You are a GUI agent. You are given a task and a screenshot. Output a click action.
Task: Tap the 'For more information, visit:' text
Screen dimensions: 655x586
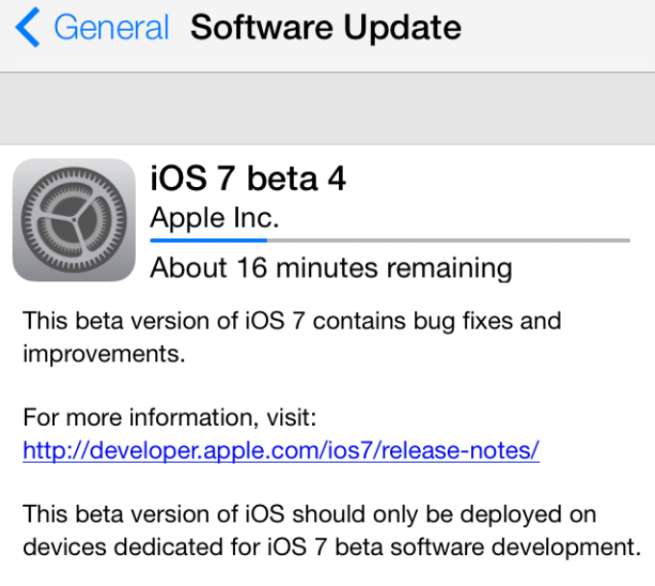tap(169, 416)
